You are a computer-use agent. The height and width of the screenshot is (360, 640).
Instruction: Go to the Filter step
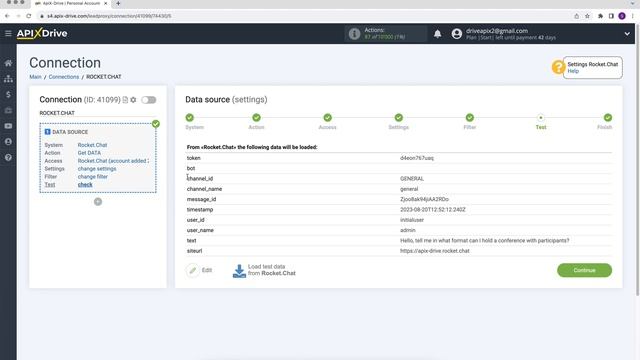click(470, 118)
